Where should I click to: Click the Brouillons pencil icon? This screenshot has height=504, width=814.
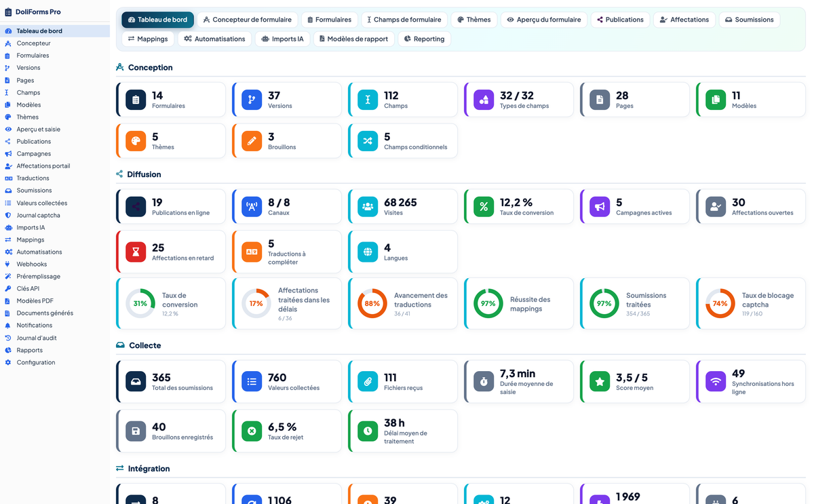252,141
